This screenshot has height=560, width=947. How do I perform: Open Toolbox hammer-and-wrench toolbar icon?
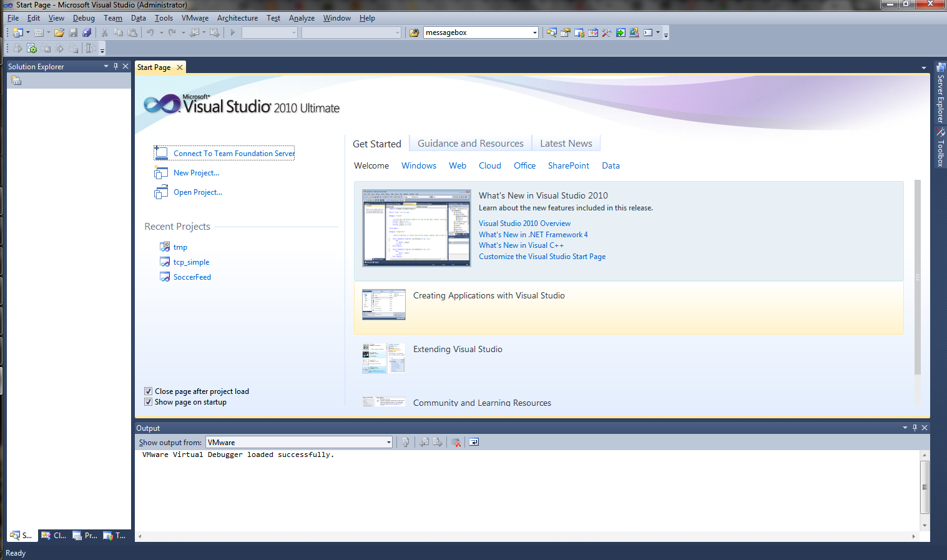click(x=607, y=32)
